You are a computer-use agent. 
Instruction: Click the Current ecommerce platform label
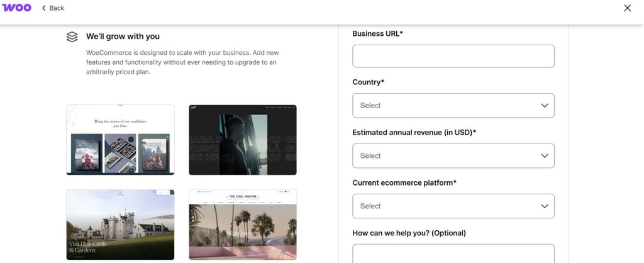coord(404,182)
